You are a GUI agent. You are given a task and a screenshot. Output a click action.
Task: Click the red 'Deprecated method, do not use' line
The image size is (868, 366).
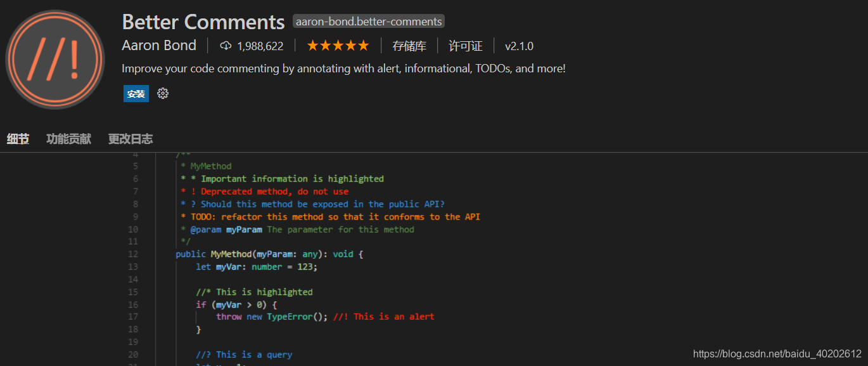pos(265,192)
